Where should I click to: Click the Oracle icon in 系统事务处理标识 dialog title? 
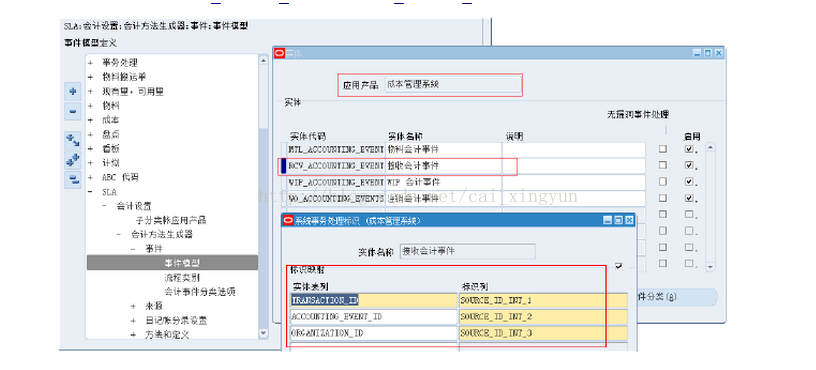tap(288, 220)
